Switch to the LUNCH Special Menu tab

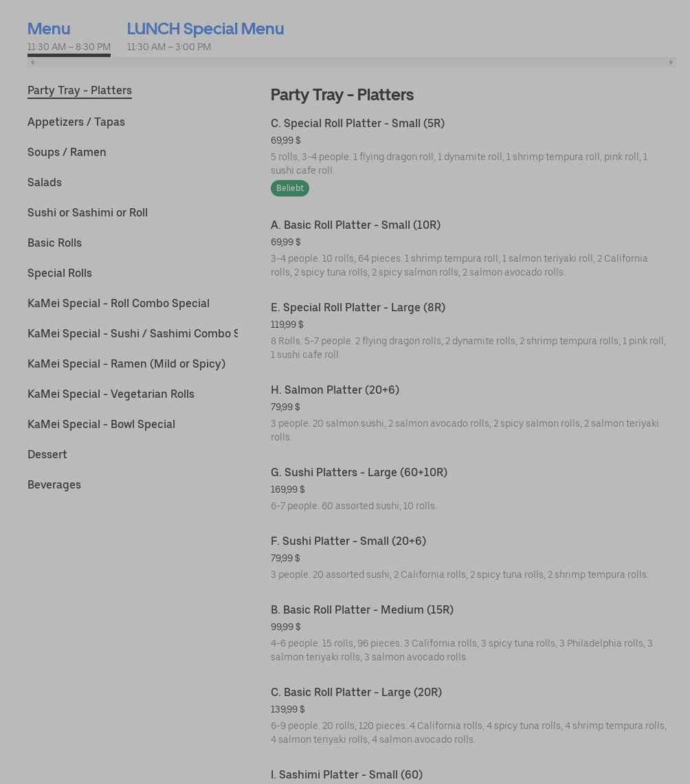click(205, 29)
